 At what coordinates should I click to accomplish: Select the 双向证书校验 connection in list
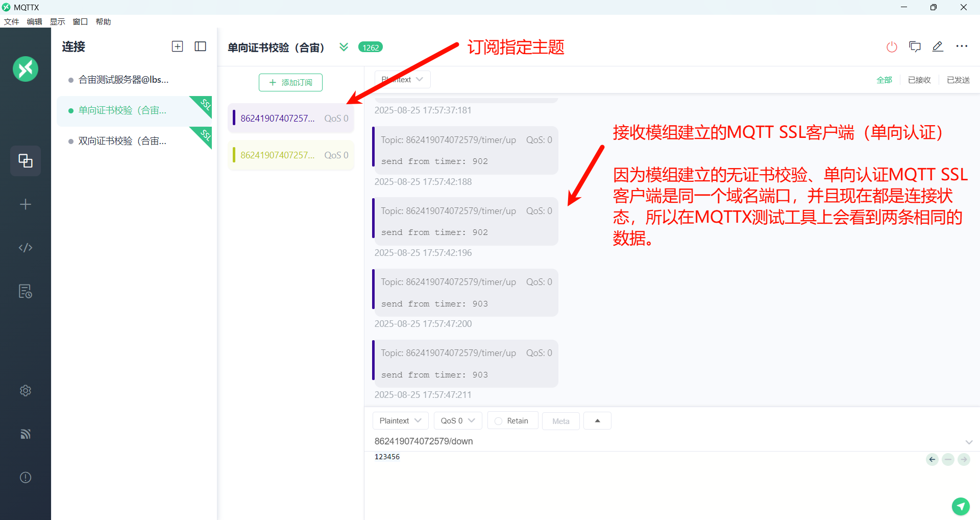pos(134,141)
